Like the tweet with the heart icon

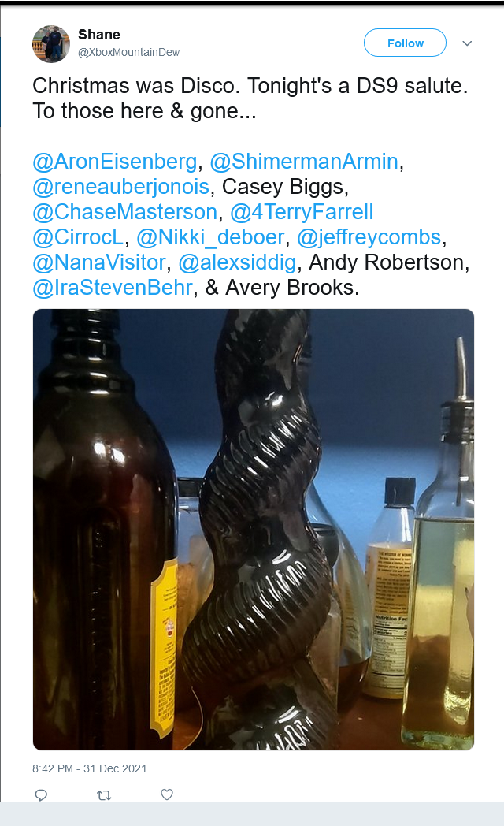click(167, 794)
